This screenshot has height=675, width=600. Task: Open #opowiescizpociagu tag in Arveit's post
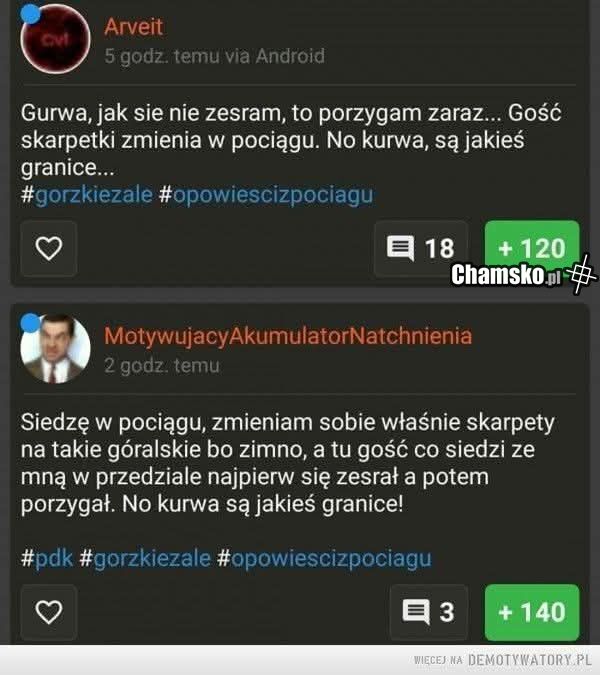coord(266,194)
